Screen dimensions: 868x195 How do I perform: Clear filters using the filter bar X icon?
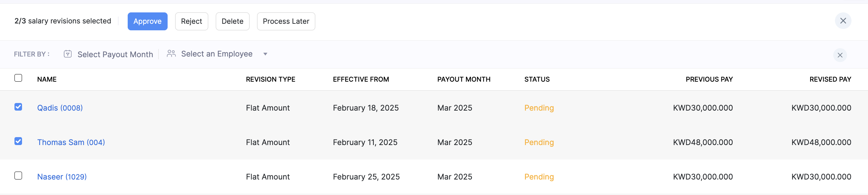coord(840,55)
